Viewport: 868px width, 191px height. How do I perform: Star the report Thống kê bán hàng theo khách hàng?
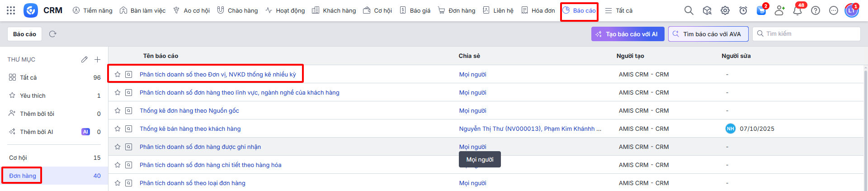118,129
